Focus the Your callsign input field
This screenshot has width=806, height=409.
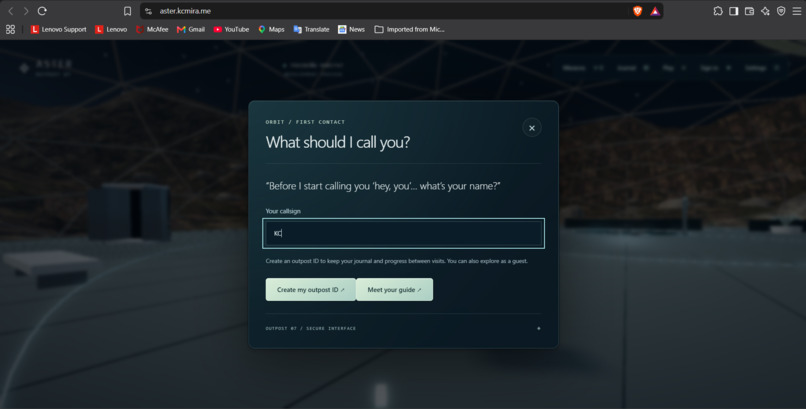tap(404, 233)
